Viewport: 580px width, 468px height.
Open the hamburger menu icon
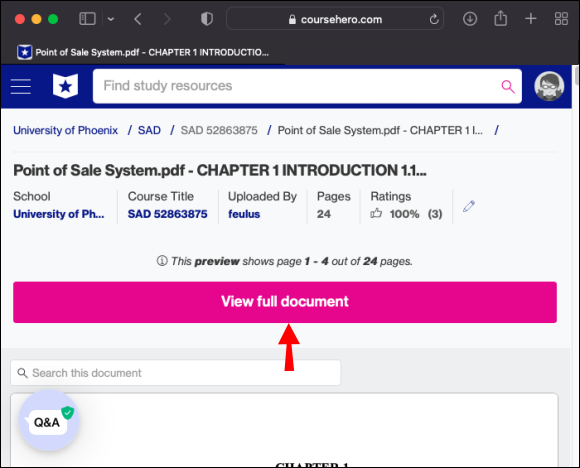pos(21,86)
